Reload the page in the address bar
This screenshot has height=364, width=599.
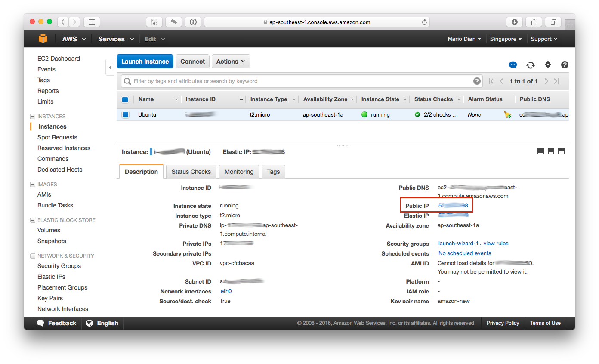424,22
